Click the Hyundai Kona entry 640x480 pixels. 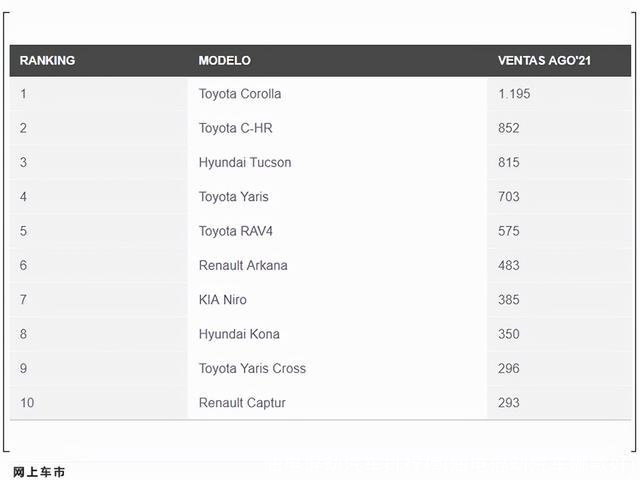[x=239, y=334]
